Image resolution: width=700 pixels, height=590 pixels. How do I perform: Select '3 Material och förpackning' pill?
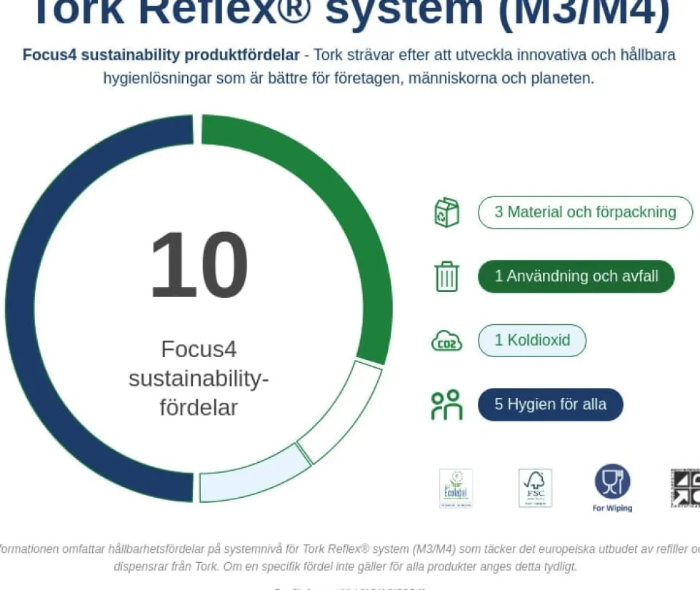tap(585, 212)
